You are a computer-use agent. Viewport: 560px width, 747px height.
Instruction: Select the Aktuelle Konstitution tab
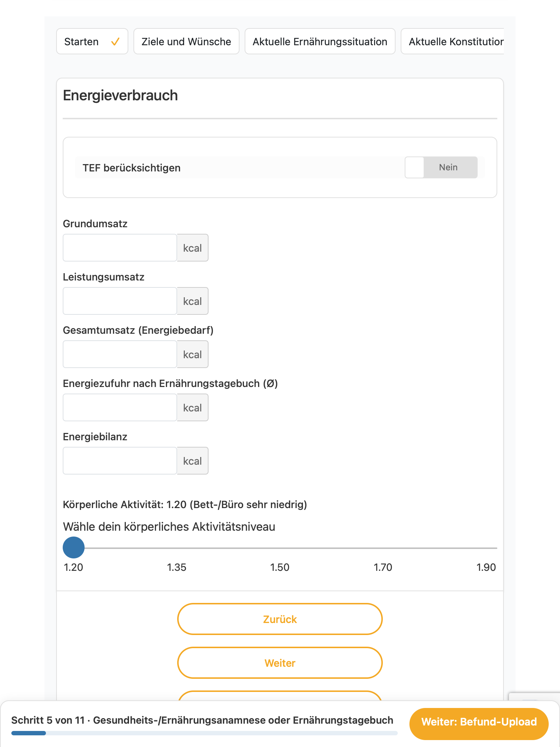tap(452, 42)
